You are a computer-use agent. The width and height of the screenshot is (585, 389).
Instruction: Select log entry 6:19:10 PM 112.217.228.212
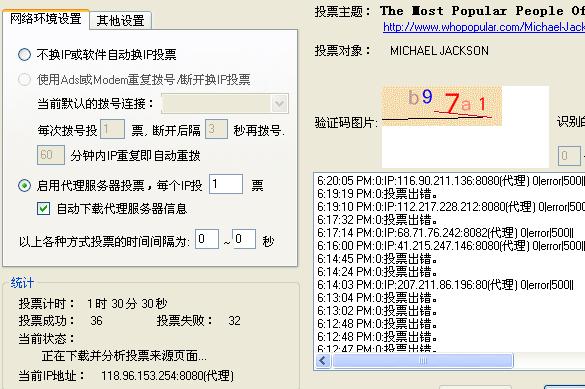tap(450, 207)
